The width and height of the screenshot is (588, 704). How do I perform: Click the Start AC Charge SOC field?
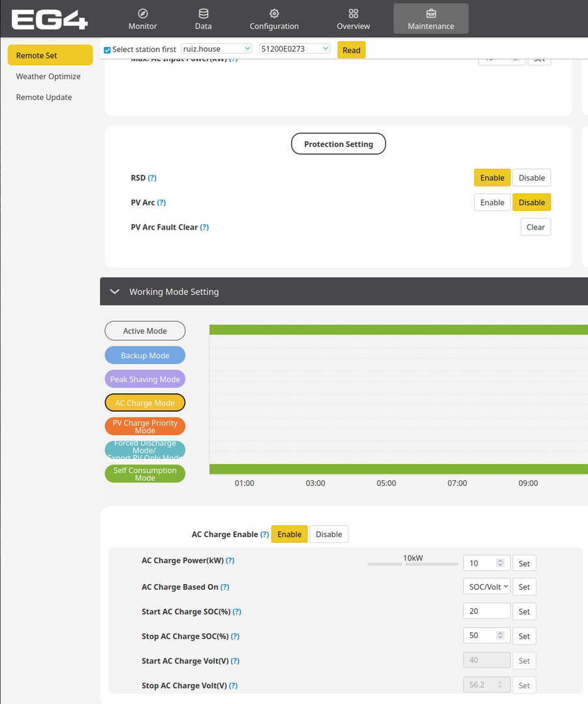[486, 611]
